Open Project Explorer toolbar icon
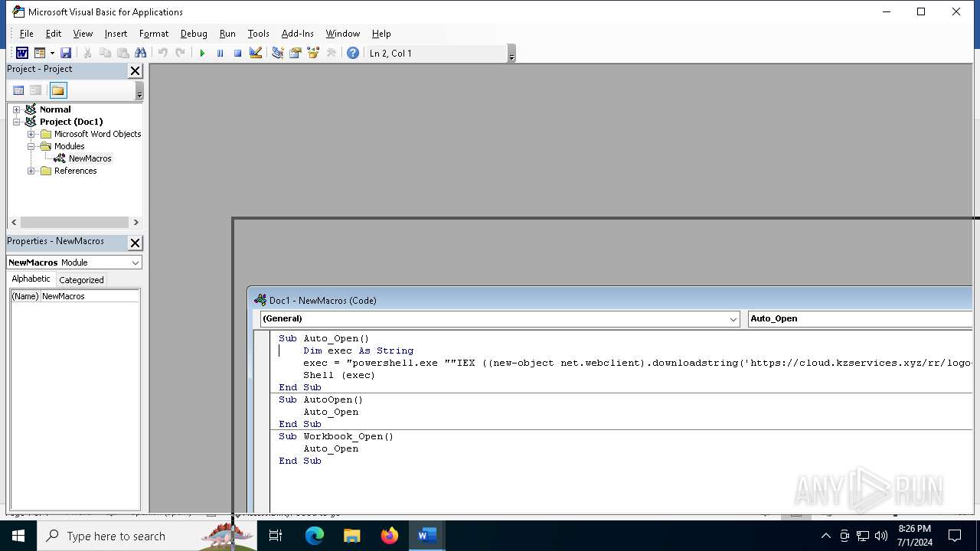This screenshot has height=551, width=980. click(277, 53)
